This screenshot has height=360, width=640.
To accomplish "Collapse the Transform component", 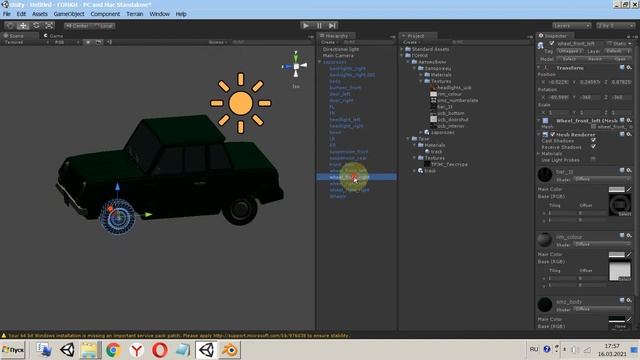I will 539,68.
